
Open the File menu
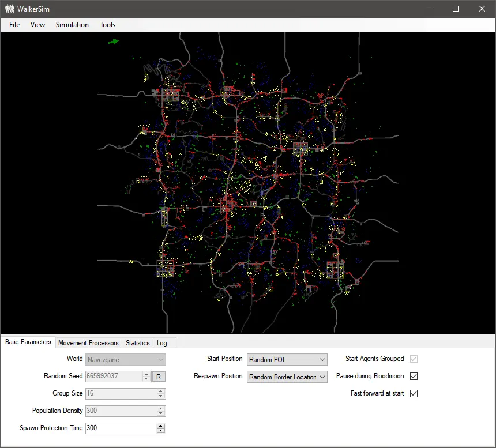[14, 25]
